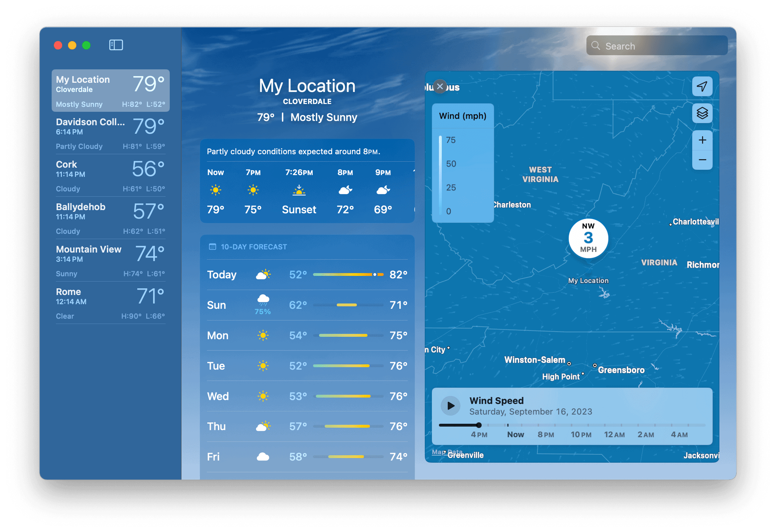Click the search icon in top right
The height and width of the screenshot is (532, 776).
tap(597, 46)
